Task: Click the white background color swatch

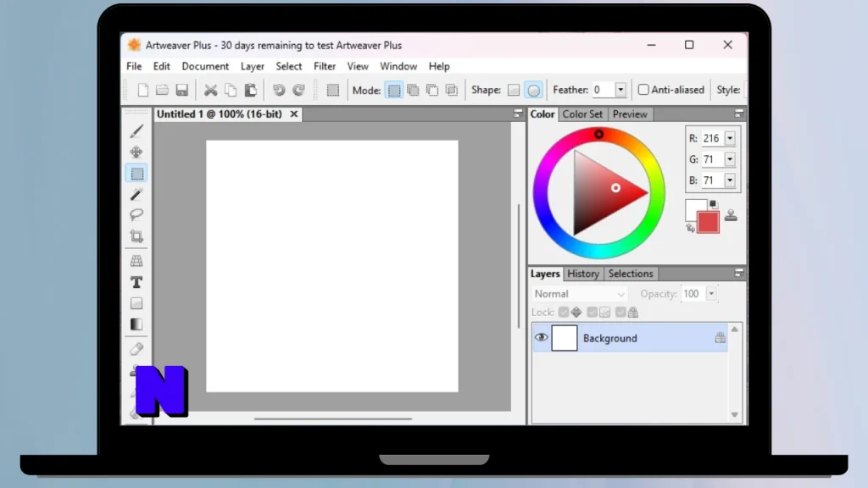Action: (693, 207)
